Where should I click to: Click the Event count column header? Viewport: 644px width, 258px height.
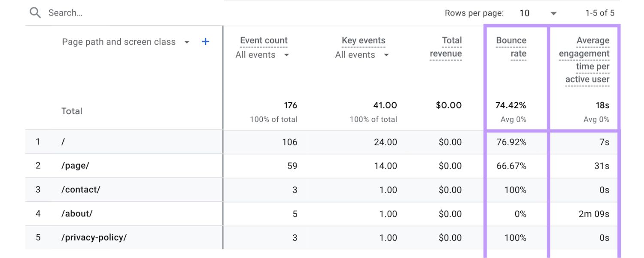click(263, 40)
